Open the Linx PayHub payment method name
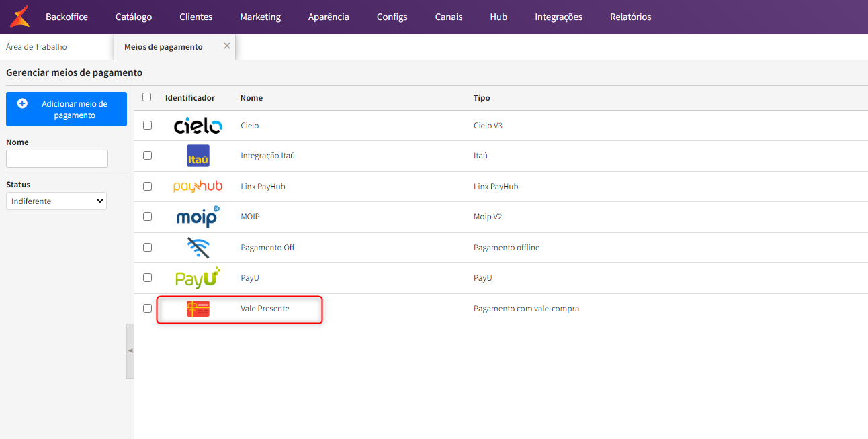Image resolution: width=868 pixels, height=439 pixels. [263, 186]
